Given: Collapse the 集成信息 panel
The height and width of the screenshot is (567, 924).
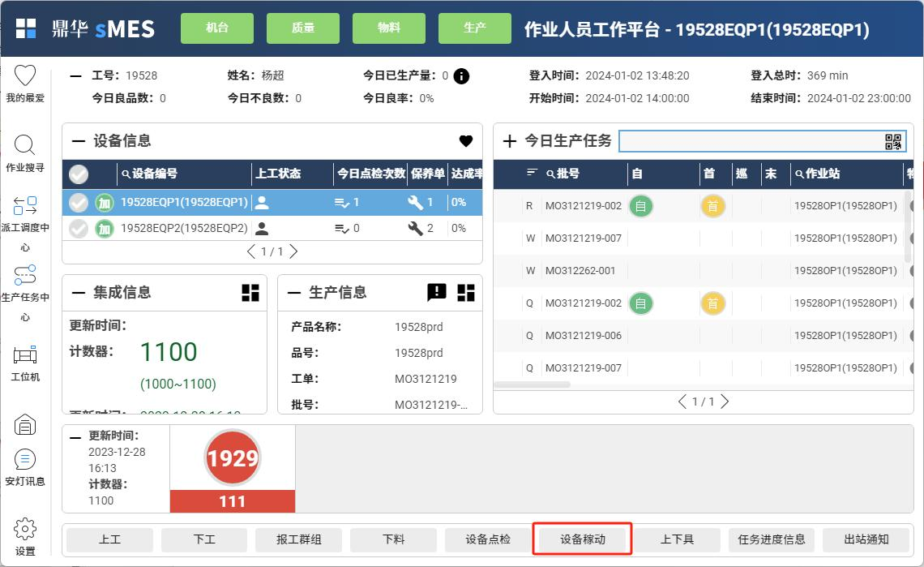Looking at the screenshot, I should tap(79, 293).
